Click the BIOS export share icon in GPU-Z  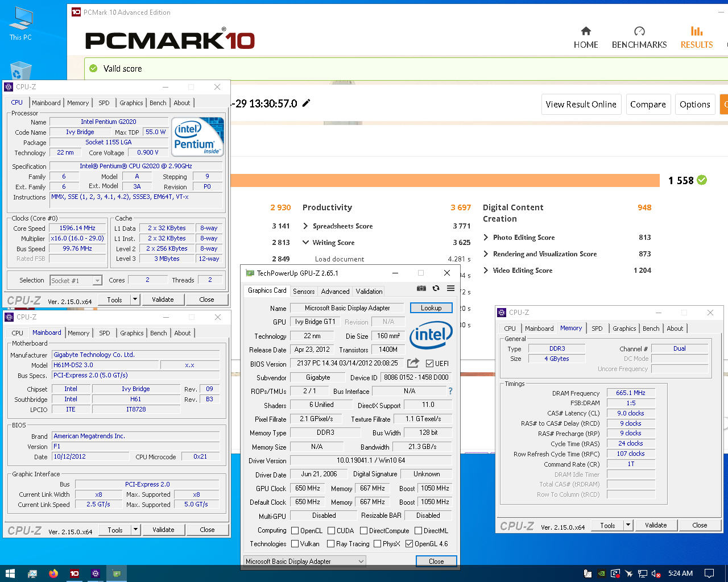click(413, 363)
